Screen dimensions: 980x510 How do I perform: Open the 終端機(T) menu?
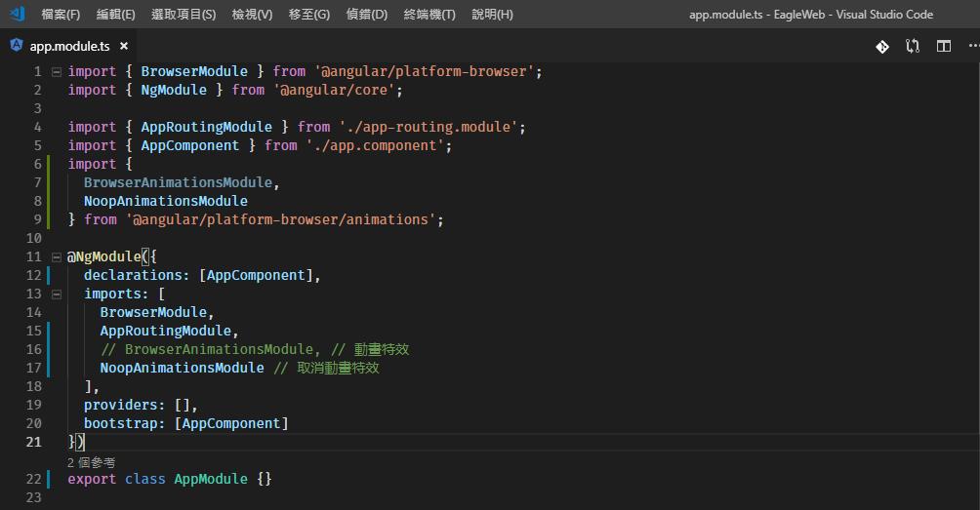[429, 14]
